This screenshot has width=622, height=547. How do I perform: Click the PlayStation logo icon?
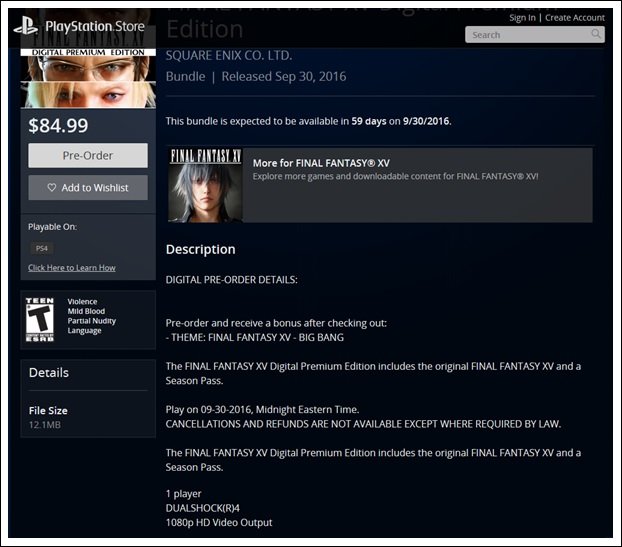tap(26, 25)
